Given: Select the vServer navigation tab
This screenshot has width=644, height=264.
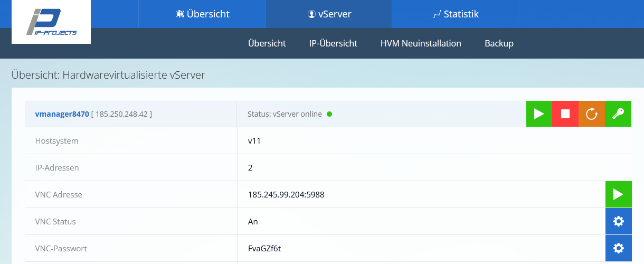Looking at the screenshot, I should click(329, 14).
